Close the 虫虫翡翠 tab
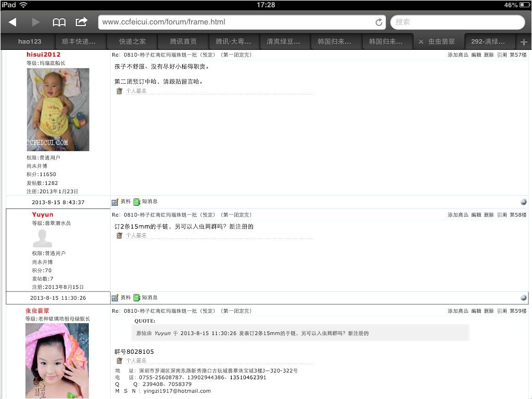Image resolution: width=532 pixels, height=399 pixels. tap(421, 42)
